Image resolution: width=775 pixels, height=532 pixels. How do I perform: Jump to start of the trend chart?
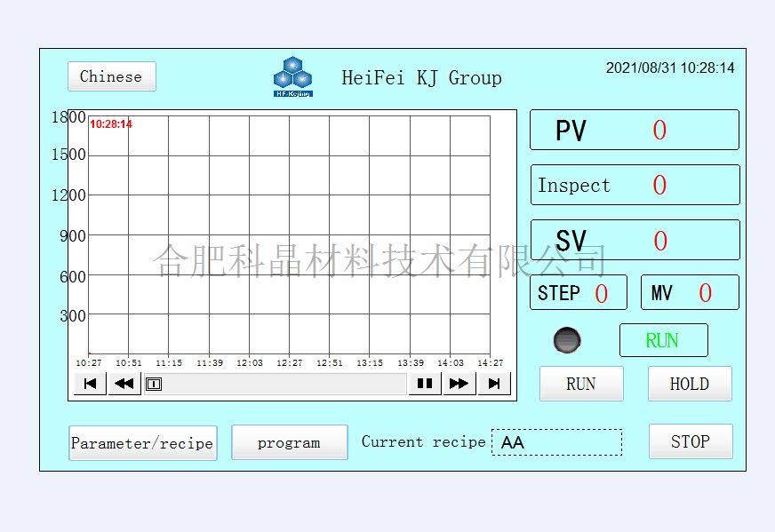point(90,384)
